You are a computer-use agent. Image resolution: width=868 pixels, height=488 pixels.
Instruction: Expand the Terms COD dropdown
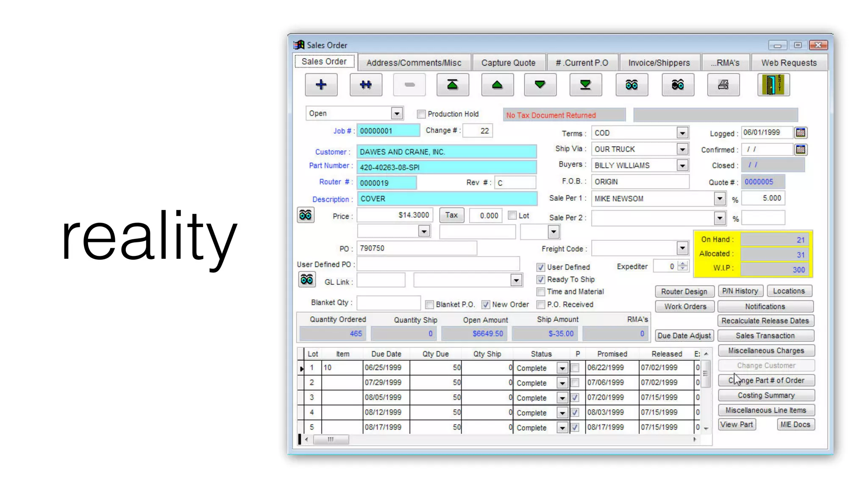(x=682, y=133)
